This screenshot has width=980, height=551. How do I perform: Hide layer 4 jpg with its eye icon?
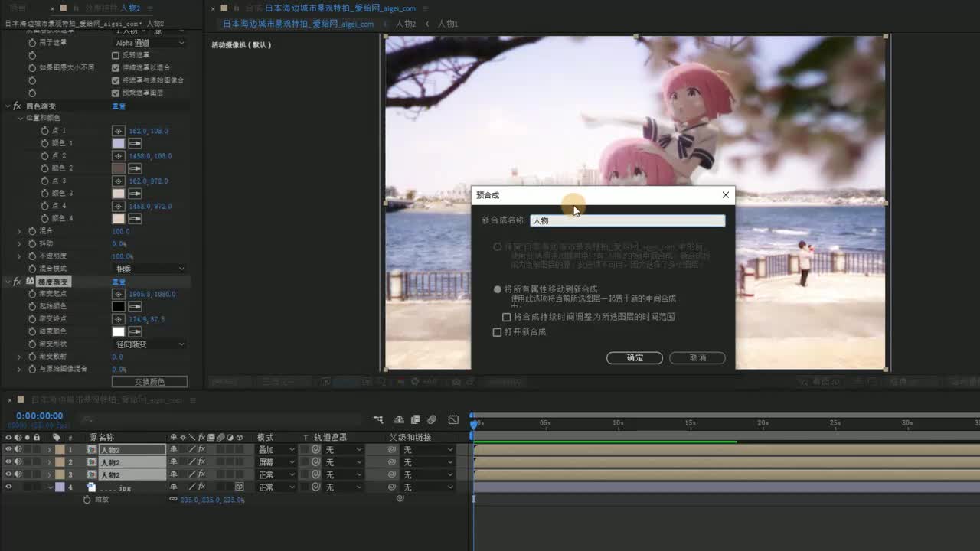(8, 487)
